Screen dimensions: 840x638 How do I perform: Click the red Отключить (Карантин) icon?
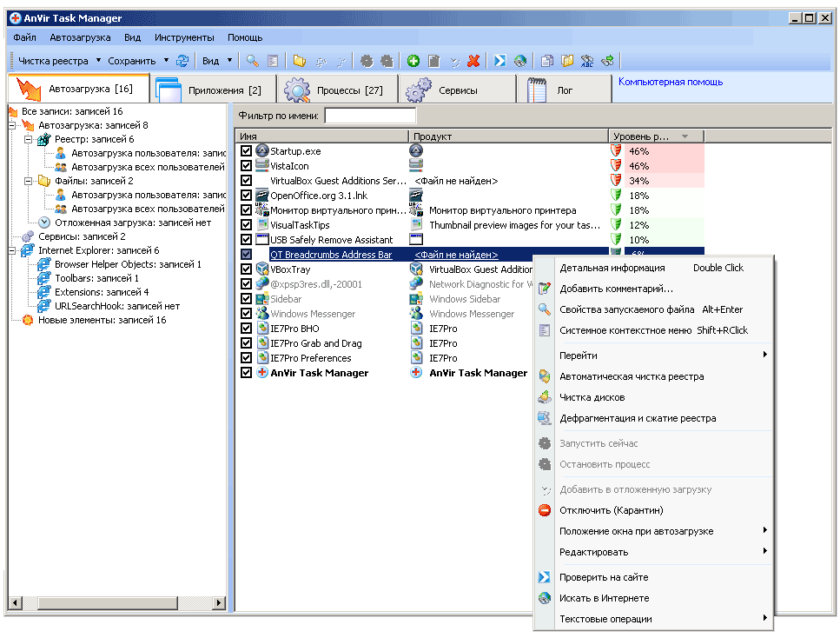(545, 510)
